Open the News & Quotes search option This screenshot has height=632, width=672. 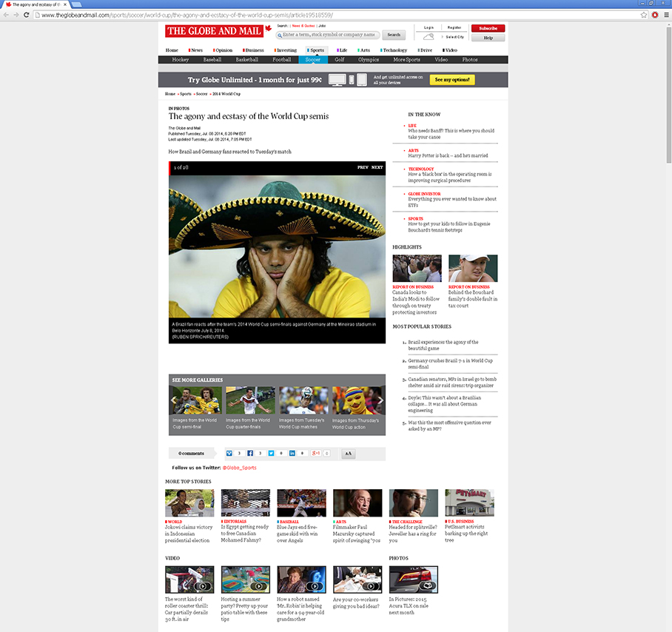[x=303, y=26]
